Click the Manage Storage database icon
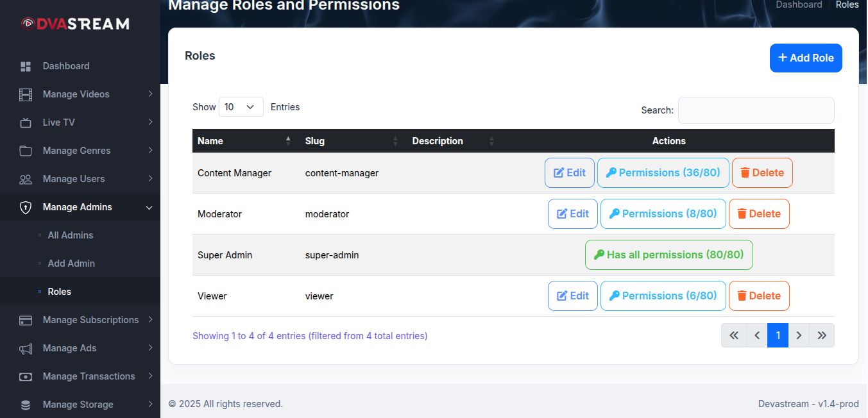 (26, 405)
